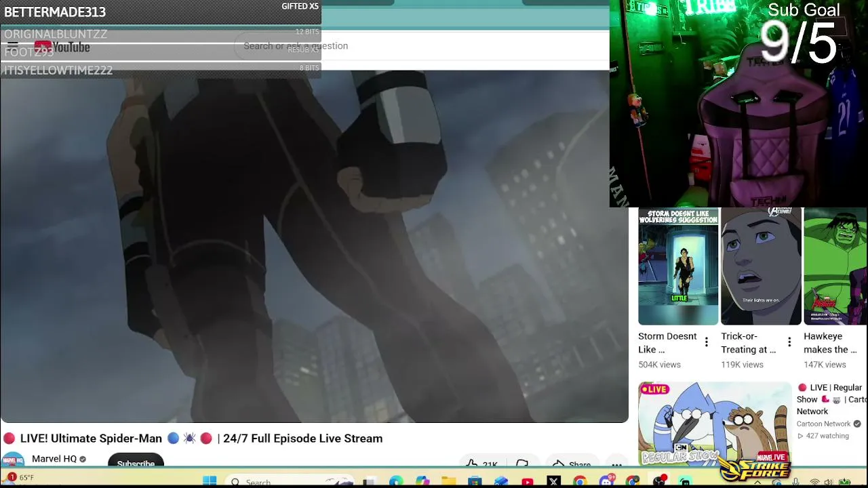This screenshot has height=488, width=868.
Task: Open options menu for Storm Doesnt Like short
Action: tap(707, 342)
